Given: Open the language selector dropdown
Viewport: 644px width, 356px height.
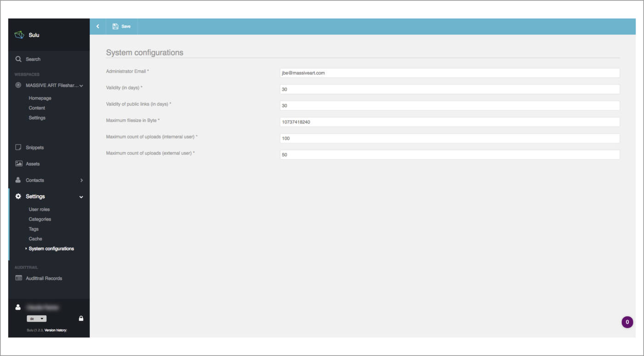Looking at the screenshot, I should pos(36,319).
